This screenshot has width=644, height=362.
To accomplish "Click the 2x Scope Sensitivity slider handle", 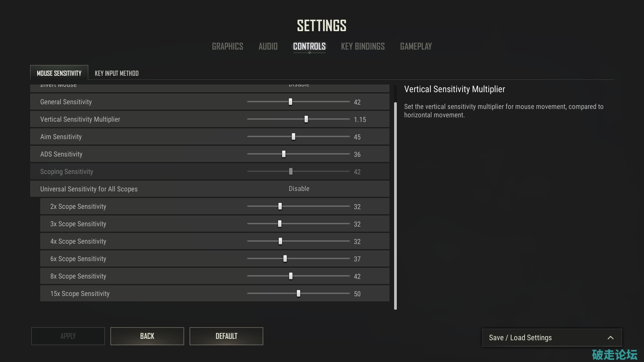I will click(280, 206).
